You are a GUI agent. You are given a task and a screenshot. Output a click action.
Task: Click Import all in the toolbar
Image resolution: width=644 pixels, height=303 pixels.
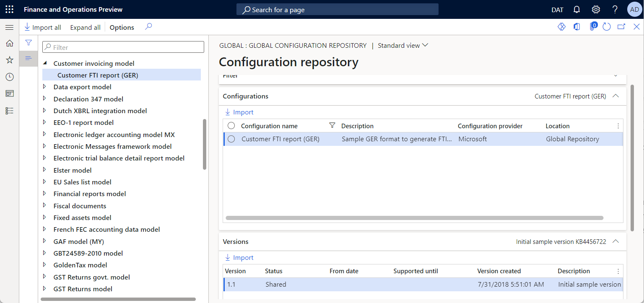point(42,27)
